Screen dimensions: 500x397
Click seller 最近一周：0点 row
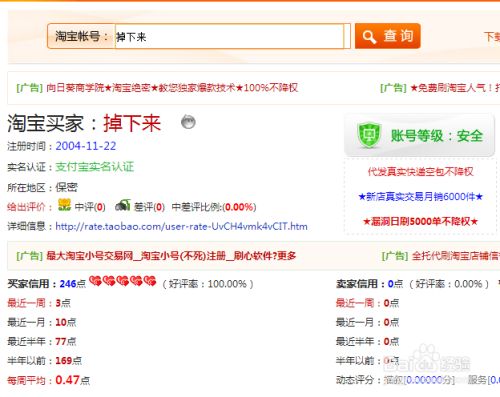(x=367, y=303)
